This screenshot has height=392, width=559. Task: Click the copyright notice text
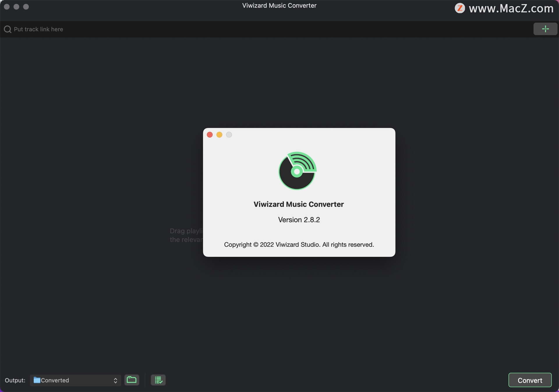pyautogui.click(x=299, y=244)
